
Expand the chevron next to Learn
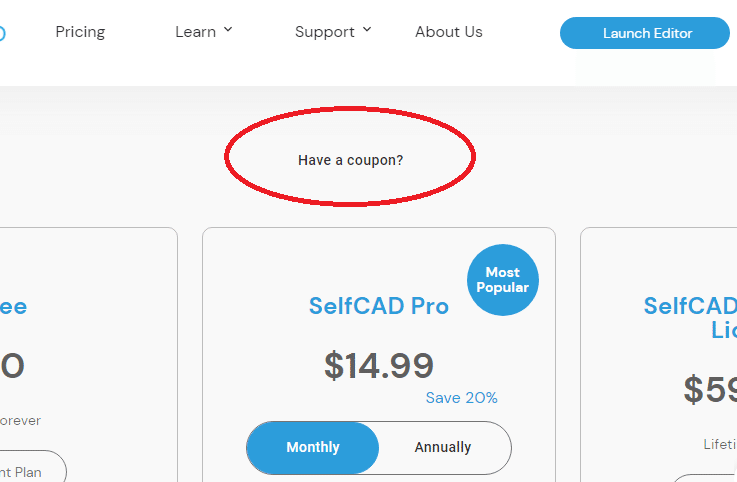228,30
